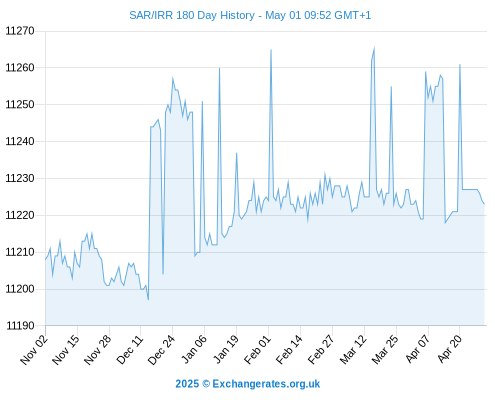The image size is (495, 400).
Task: Click the 11190 y-axis value label
Action: (x=20, y=326)
